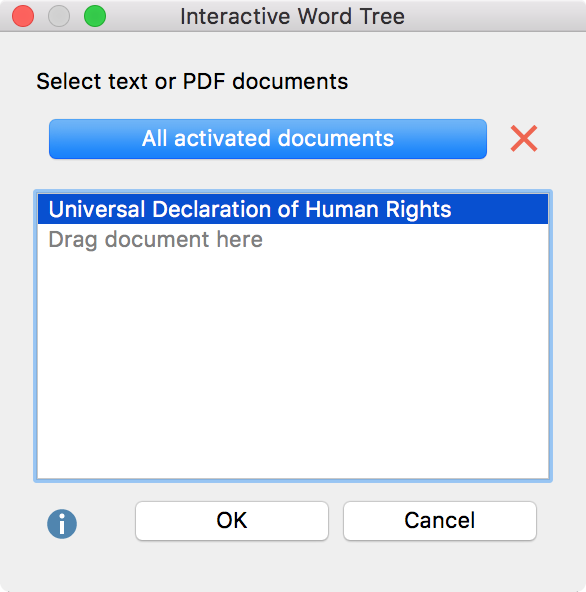Click the Drag document here placeholder

(156, 239)
